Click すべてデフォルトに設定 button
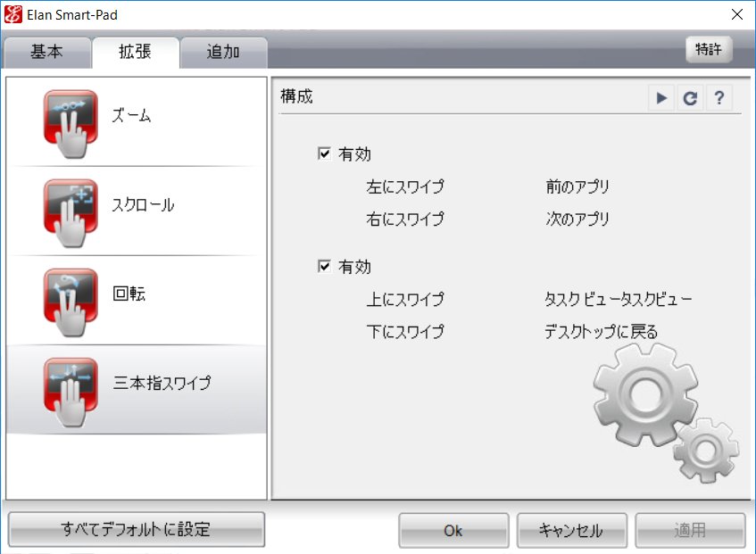Viewport: 756px width, 554px height. tap(137, 529)
